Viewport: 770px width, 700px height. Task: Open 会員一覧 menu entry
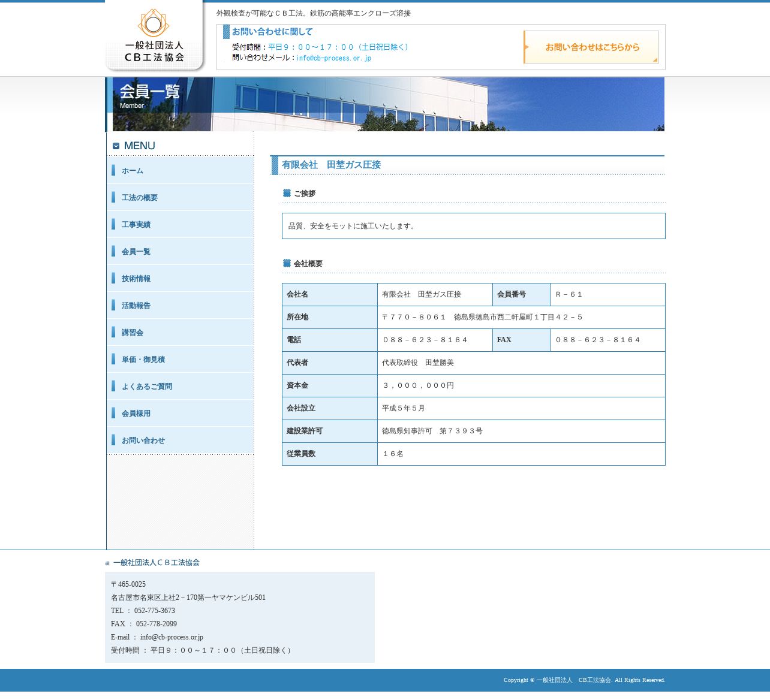(180, 252)
